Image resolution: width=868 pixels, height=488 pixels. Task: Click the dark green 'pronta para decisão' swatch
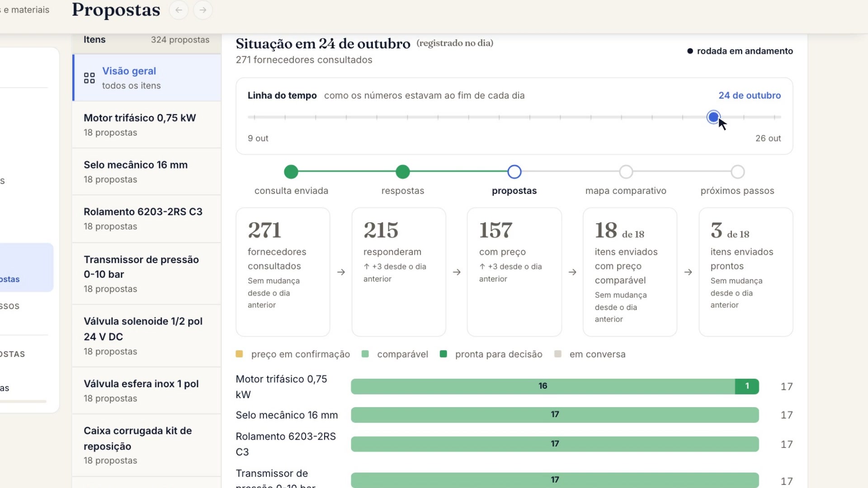point(443,354)
